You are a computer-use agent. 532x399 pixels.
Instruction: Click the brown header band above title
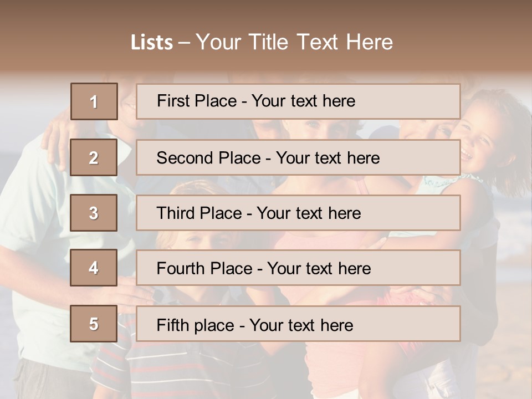(x=266, y=14)
